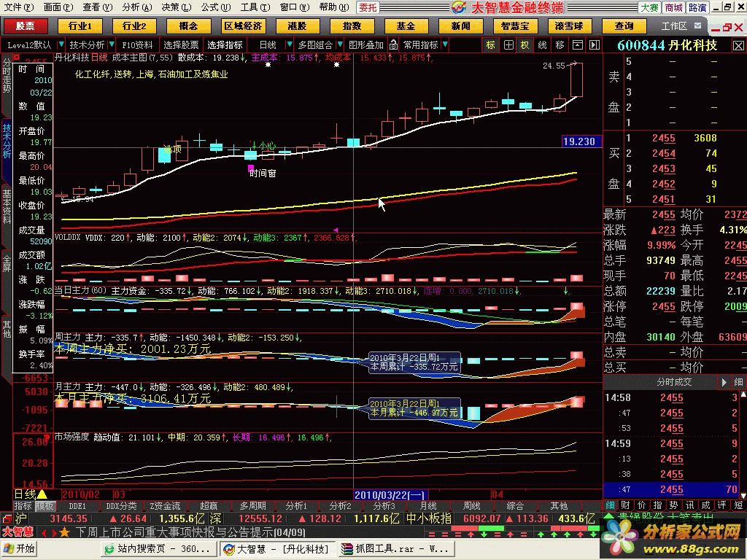The width and height of the screenshot is (747, 560).
Task: Open the Windows 开始 start button
Action: [x=19, y=548]
